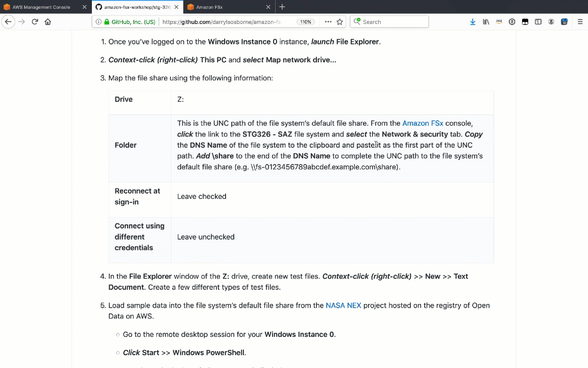This screenshot has width=588, height=368.
Task: Open the Downloads panel
Action: point(473,22)
